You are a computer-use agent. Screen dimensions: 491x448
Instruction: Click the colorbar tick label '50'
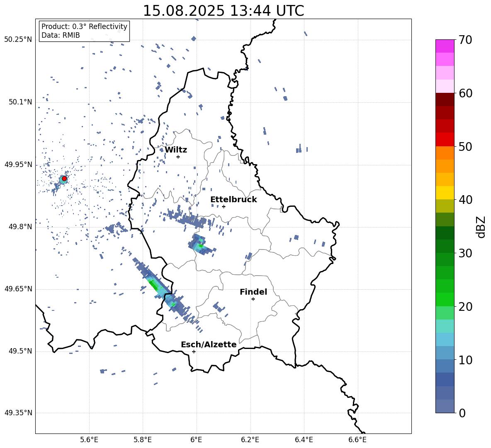pyautogui.click(x=466, y=147)
